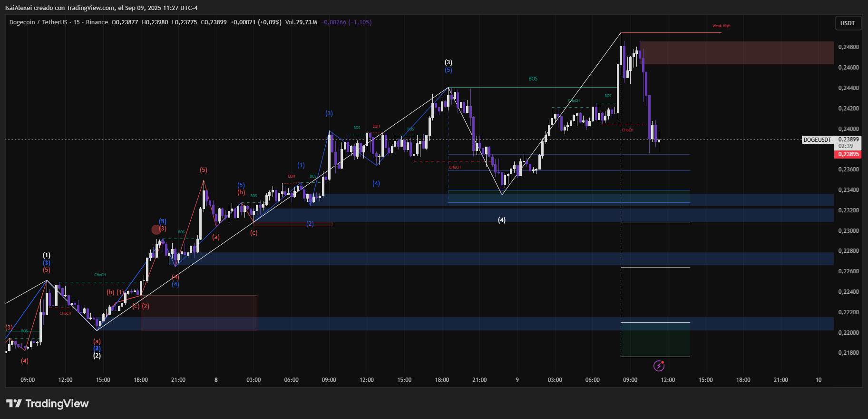The width and height of the screenshot is (868, 419).
Task: Open the USDT currency selector
Action: [848, 23]
